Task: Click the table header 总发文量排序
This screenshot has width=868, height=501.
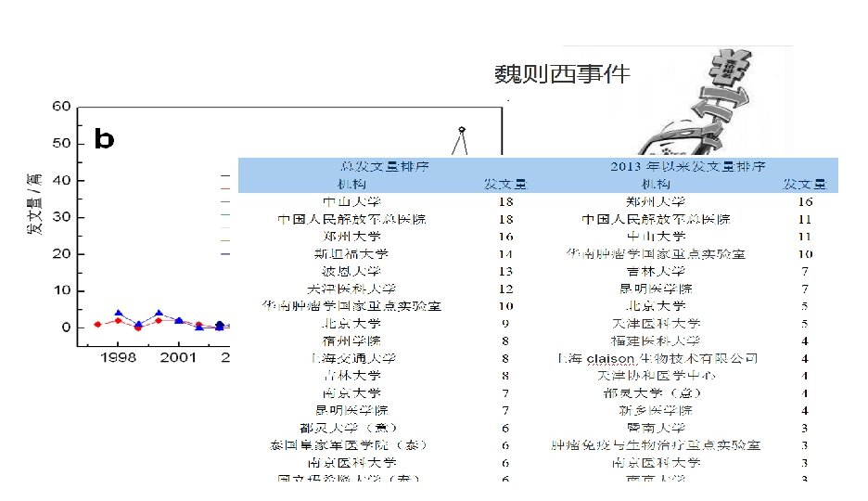Action: [x=385, y=166]
